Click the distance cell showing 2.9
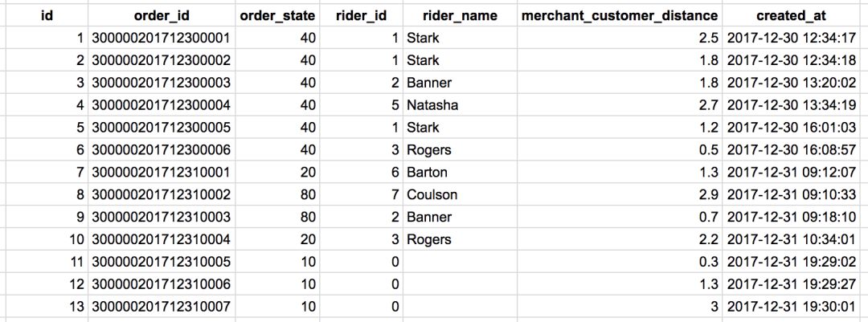Image resolution: width=868 pixels, height=322 pixels. pos(620,194)
